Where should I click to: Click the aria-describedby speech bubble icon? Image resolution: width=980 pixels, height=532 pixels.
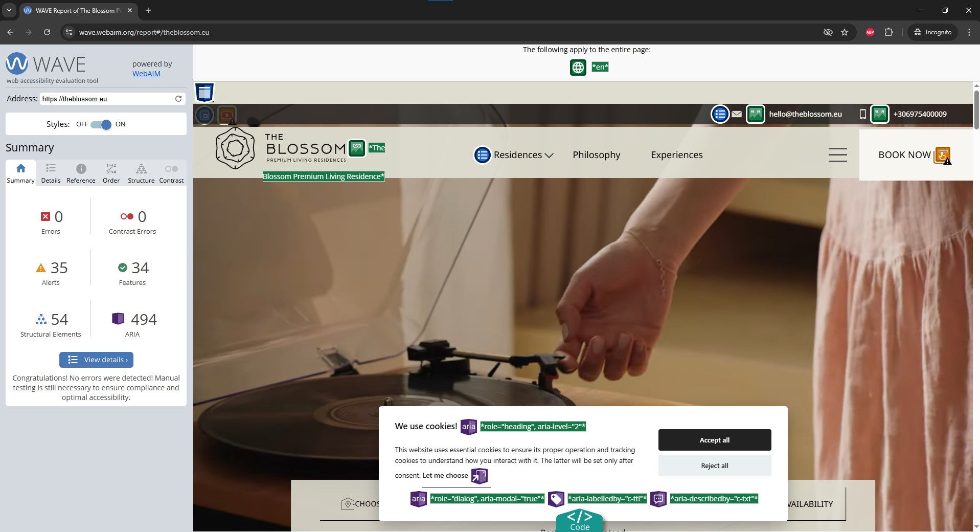pyautogui.click(x=658, y=499)
